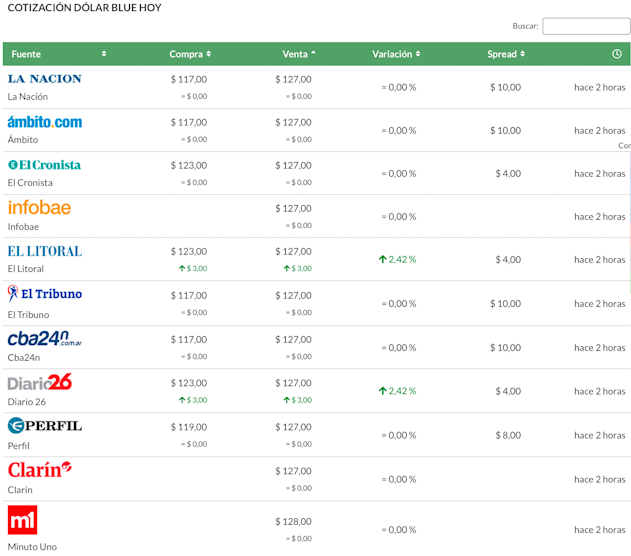Screen dimensions: 631x556
Task: Sort by Venta column header
Action: (295, 54)
